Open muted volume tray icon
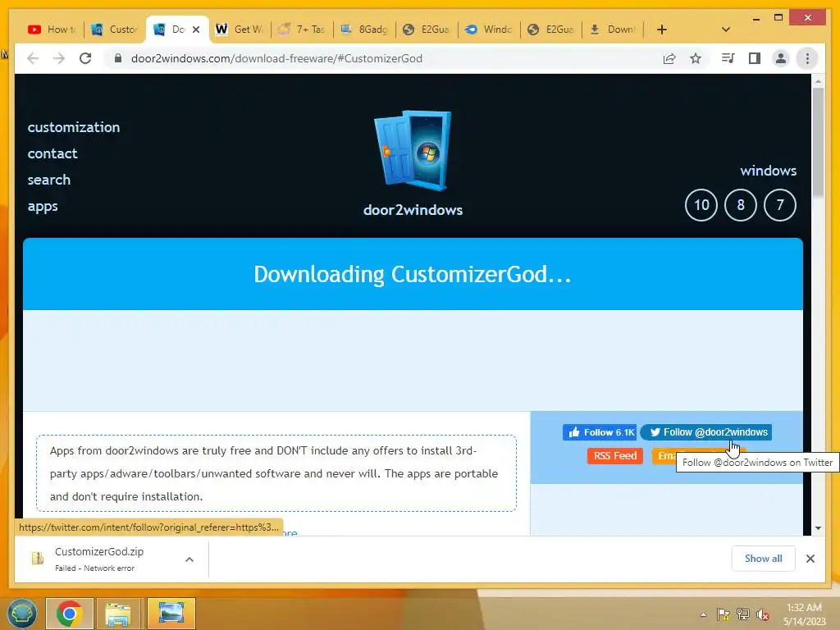The width and height of the screenshot is (840, 630). [762, 614]
